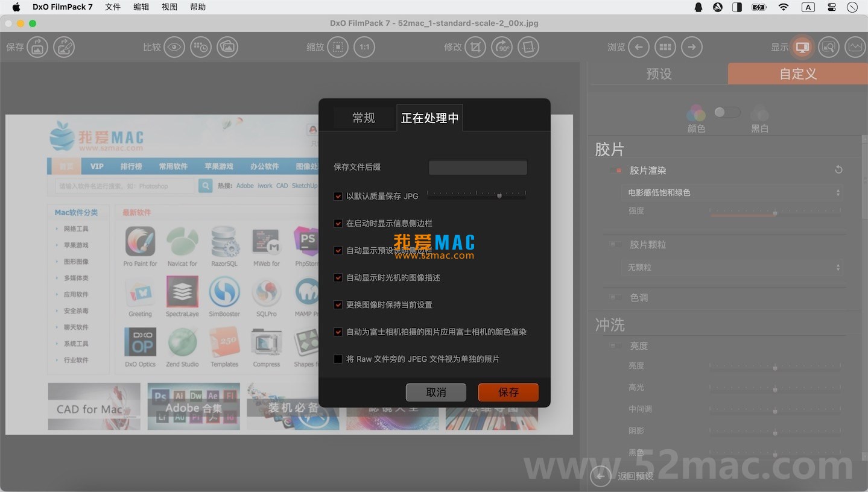
Task: Click the 强度 intensity slider
Action: tap(775, 213)
